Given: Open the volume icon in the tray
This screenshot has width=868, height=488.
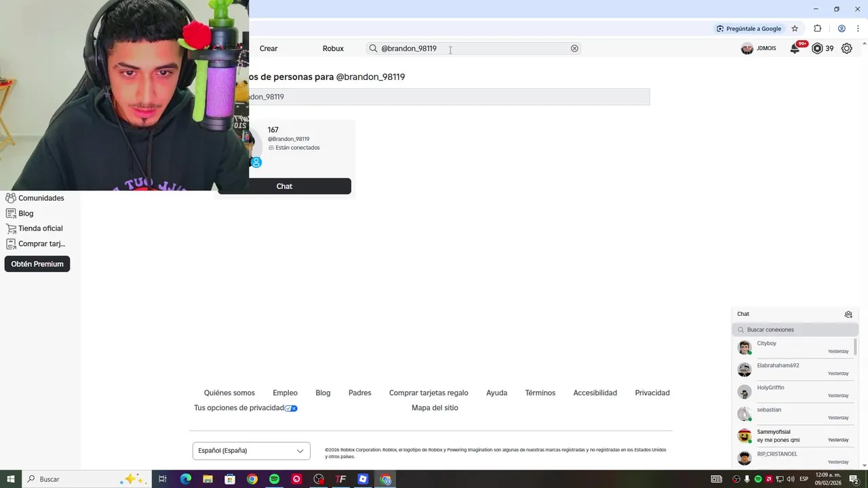Looking at the screenshot, I should tap(791, 479).
